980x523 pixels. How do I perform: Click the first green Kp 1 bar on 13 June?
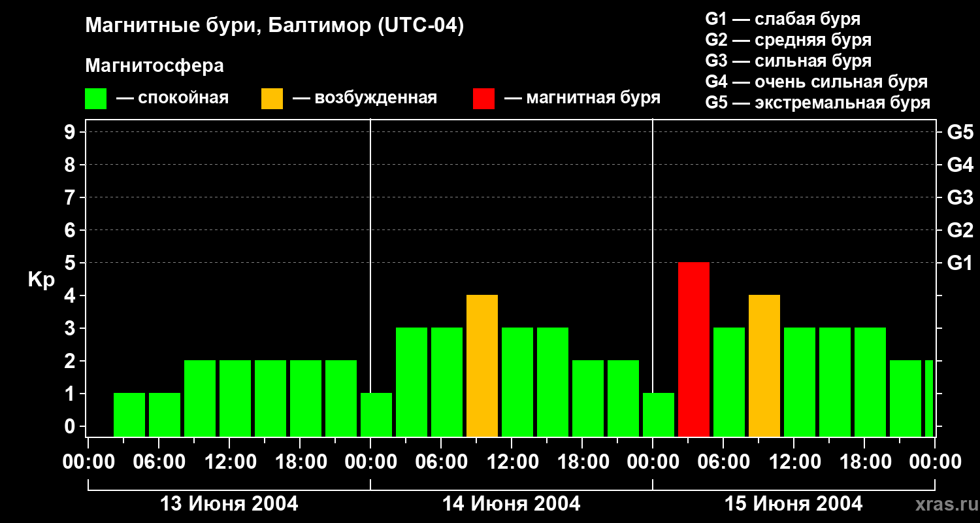pyautogui.click(x=129, y=414)
